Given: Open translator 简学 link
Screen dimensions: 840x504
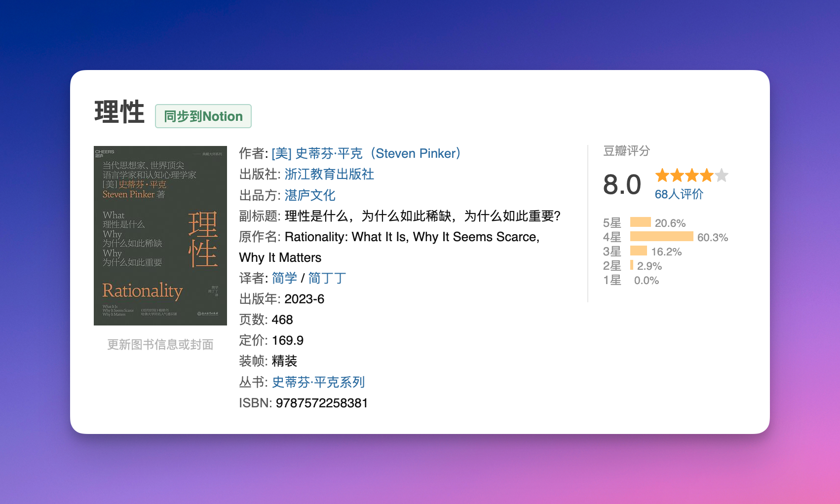Looking at the screenshot, I should pos(284,278).
